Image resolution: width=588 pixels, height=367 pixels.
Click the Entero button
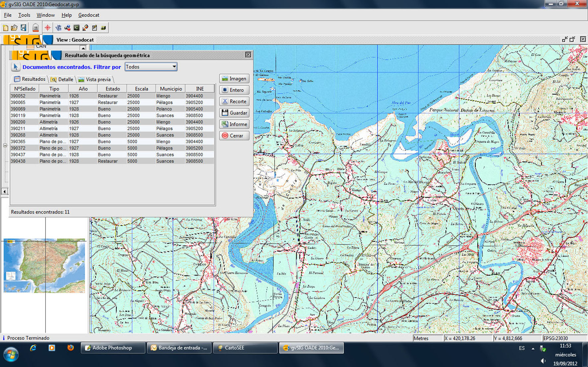click(x=234, y=90)
